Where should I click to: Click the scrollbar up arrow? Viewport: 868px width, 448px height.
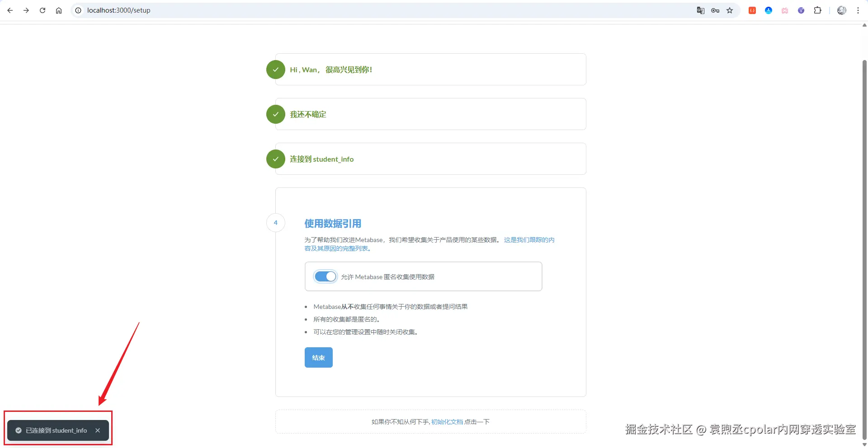click(864, 26)
